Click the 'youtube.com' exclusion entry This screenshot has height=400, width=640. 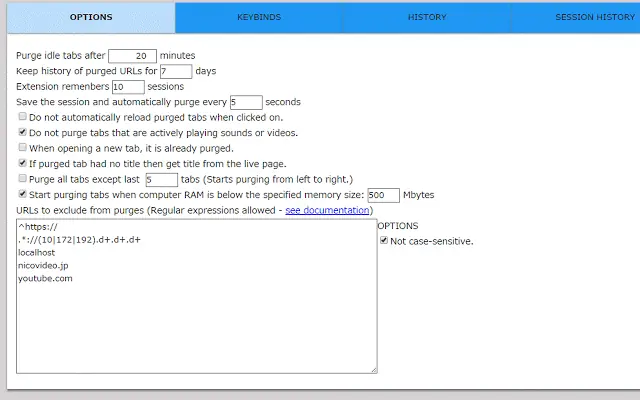point(45,279)
